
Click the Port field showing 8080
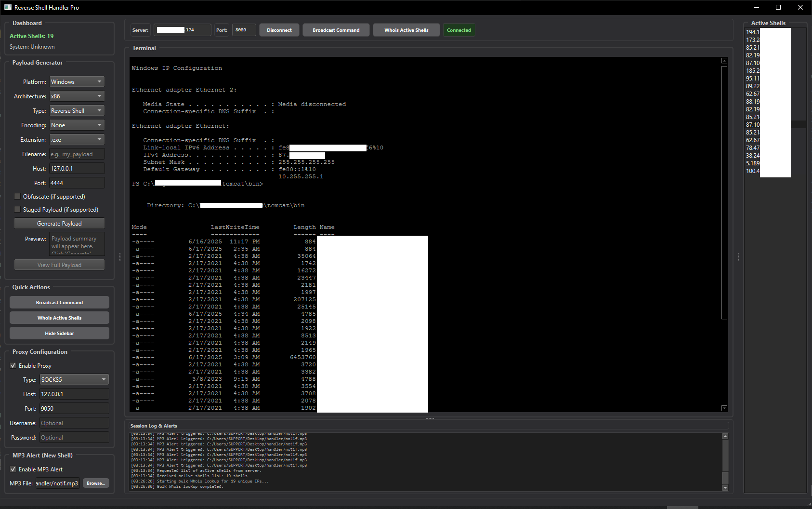(244, 30)
